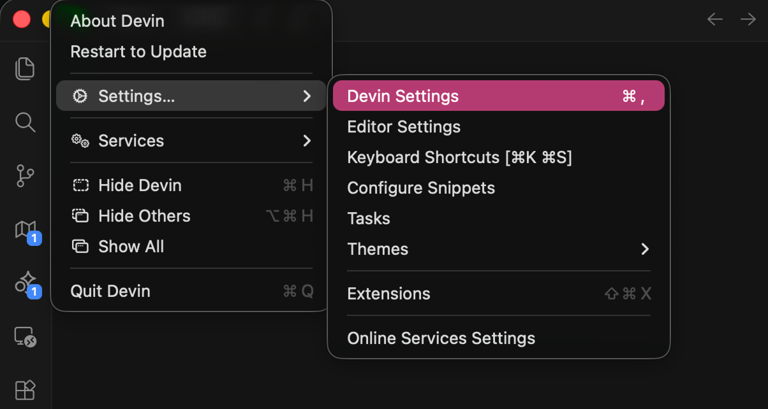Viewport: 768px width, 409px height.
Task: Open the Extensions blocks icon in sidebar
Action: (x=25, y=390)
